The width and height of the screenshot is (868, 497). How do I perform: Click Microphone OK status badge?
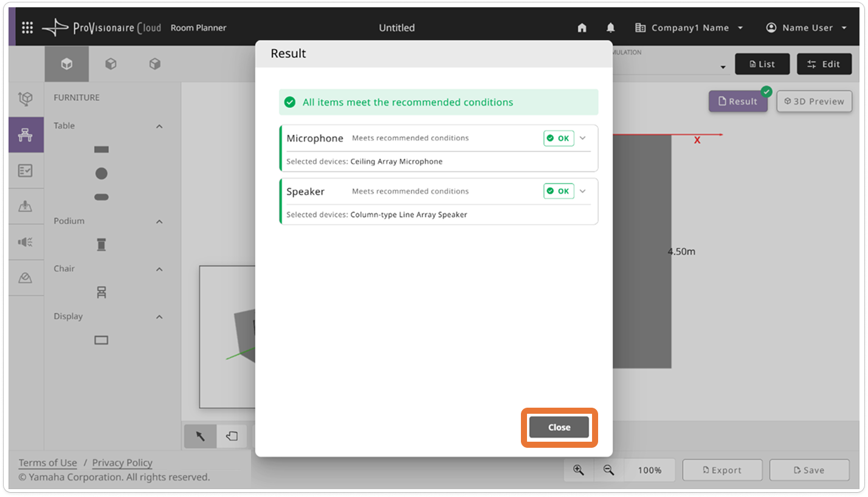coord(559,139)
